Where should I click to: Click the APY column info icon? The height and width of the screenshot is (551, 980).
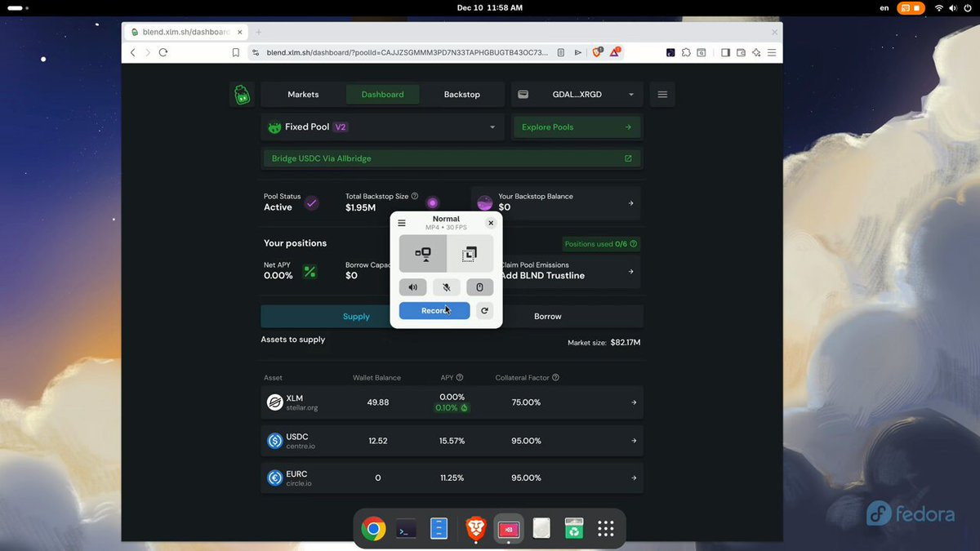click(460, 378)
